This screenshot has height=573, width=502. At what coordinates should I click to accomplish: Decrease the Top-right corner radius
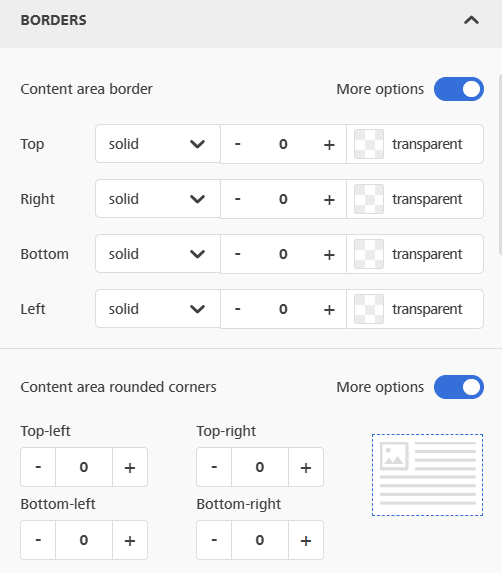click(x=214, y=467)
